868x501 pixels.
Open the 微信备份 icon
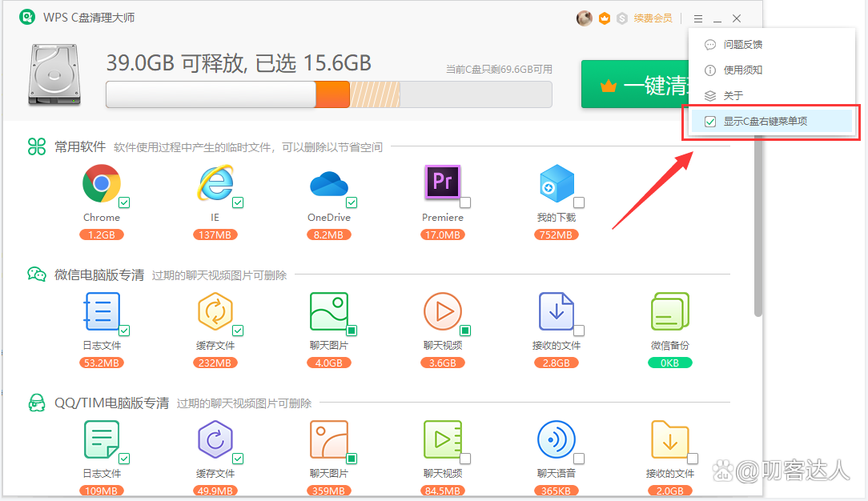pyautogui.click(x=670, y=311)
